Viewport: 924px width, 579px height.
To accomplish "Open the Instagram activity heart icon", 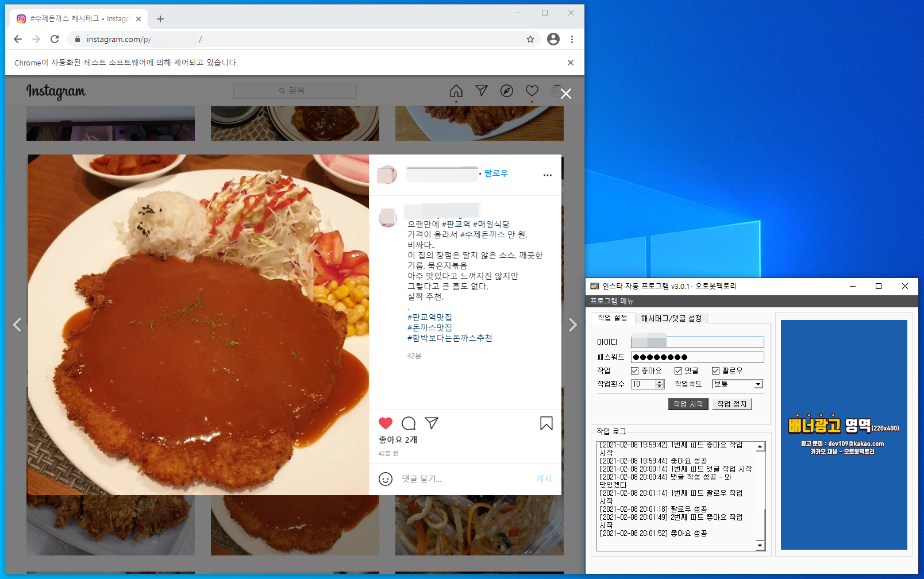I will pos(532,91).
